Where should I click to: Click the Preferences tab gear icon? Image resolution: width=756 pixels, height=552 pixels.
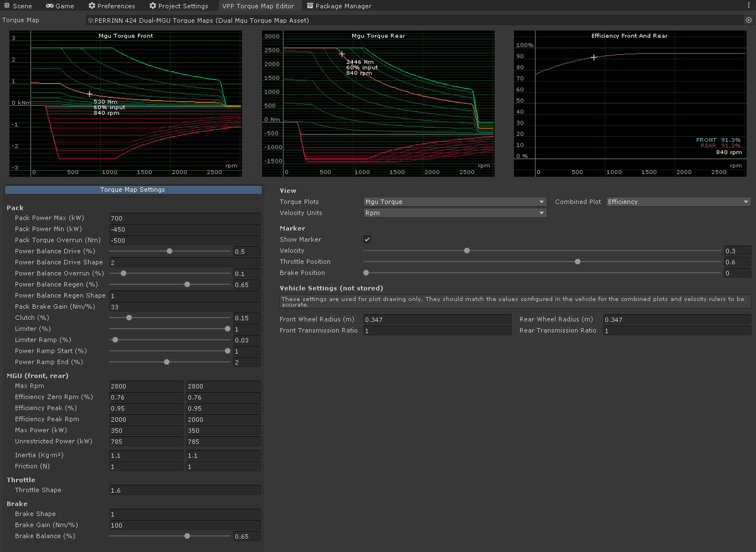click(x=92, y=6)
